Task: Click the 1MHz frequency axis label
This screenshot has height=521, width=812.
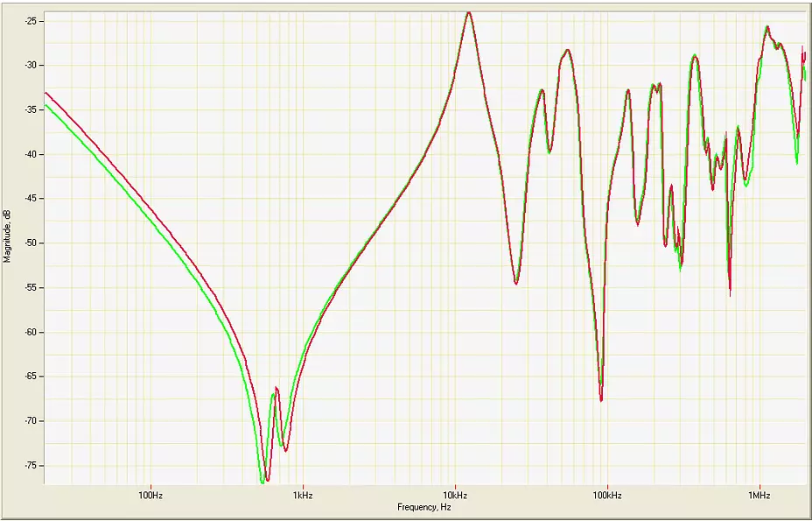Action: pos(759,496)
